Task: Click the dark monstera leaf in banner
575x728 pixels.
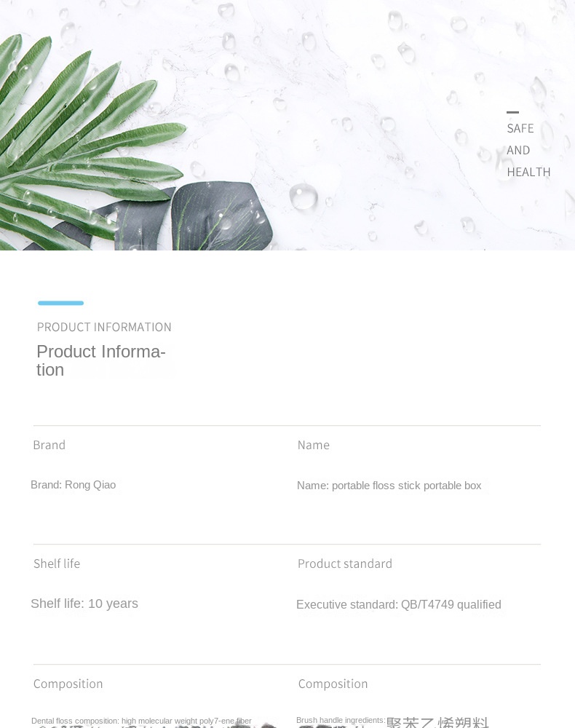Action: coord(218,216)
